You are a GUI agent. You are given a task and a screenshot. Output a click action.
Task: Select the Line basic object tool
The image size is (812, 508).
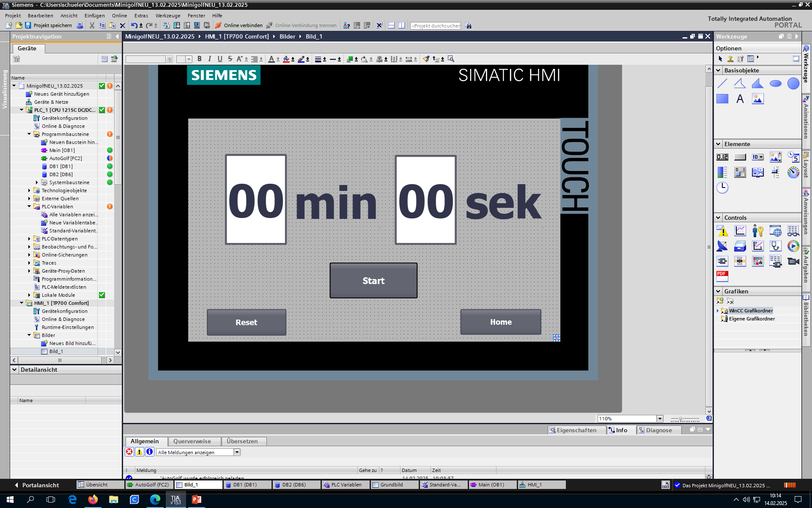pos(722,83)
